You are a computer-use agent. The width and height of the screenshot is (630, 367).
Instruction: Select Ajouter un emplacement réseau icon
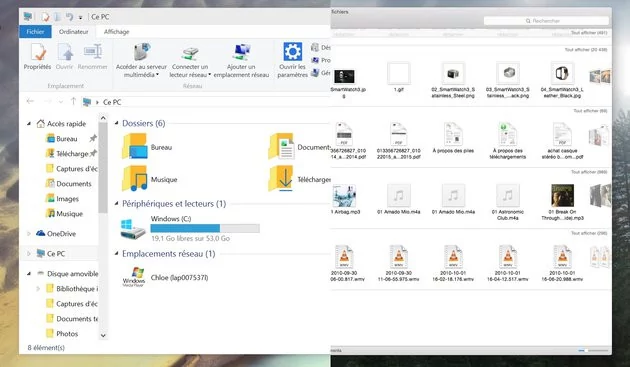(241, 52)
